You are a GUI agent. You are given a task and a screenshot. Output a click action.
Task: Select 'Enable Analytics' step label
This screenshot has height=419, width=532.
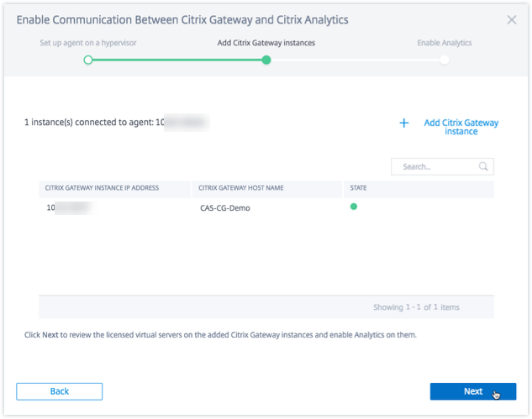point(444,43)
